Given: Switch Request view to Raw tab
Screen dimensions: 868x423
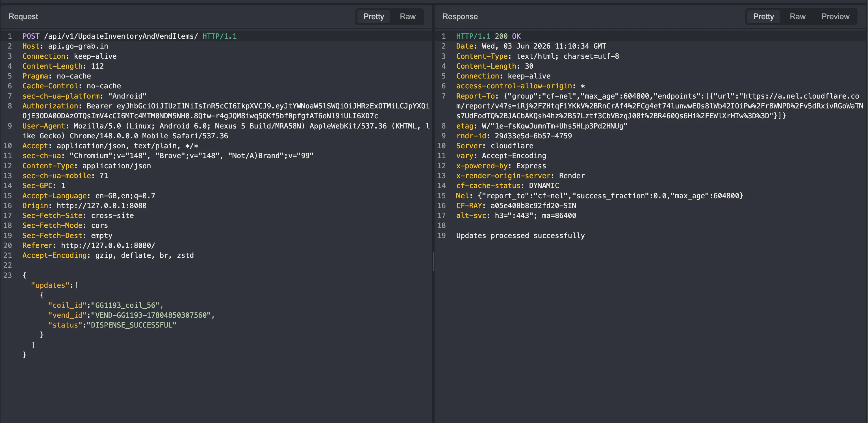Looking at the screenshot, I should click(407, 16).
